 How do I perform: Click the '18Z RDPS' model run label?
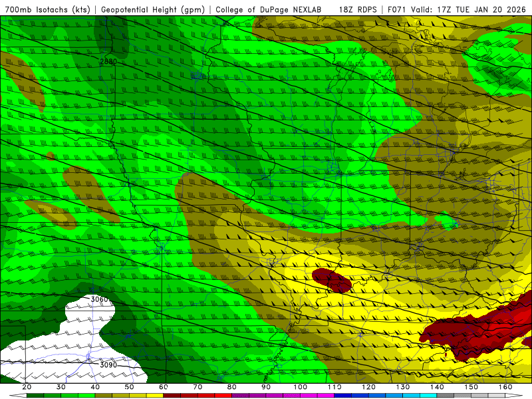pyautogui.click(x=358, y=9)
